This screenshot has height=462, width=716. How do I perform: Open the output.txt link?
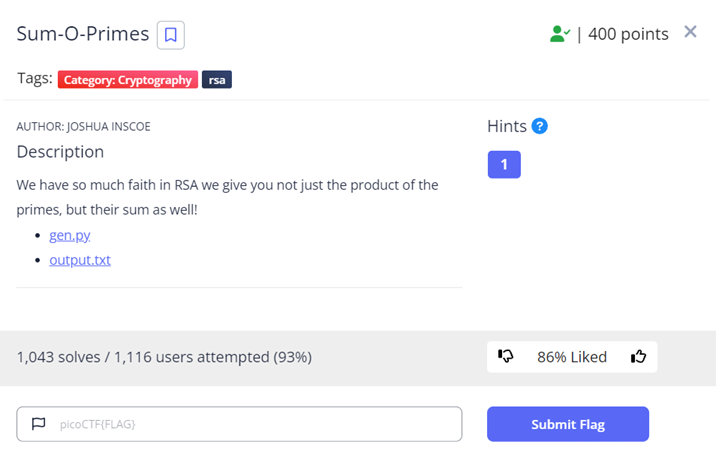tap(80, 260)
